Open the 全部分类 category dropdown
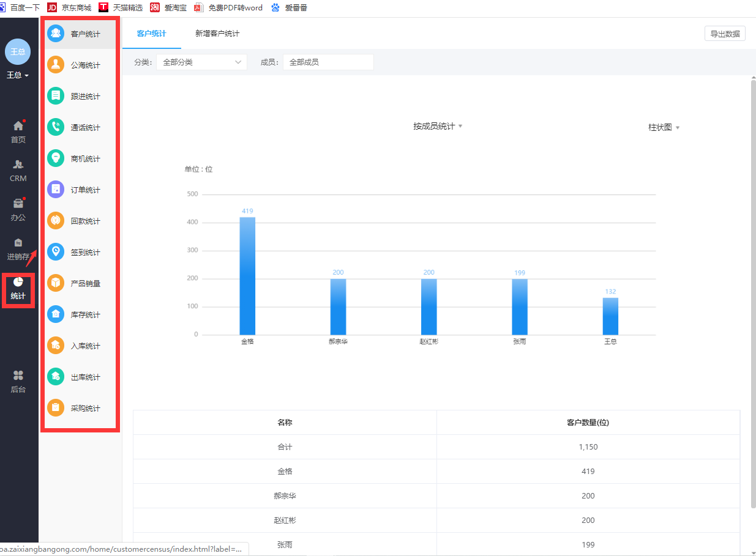 pyautogui.click(x=201, y=62)
